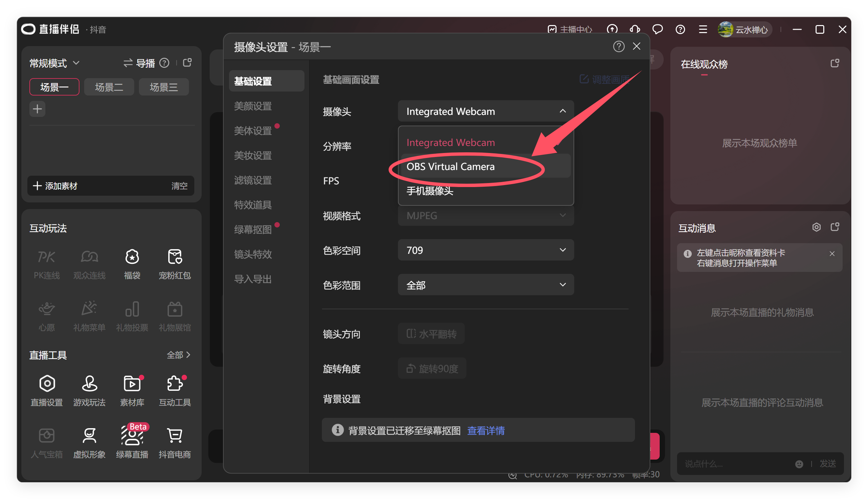Select the 滤镜设置 tab
Screen dimensions: 868x499
tap(253, 180)
